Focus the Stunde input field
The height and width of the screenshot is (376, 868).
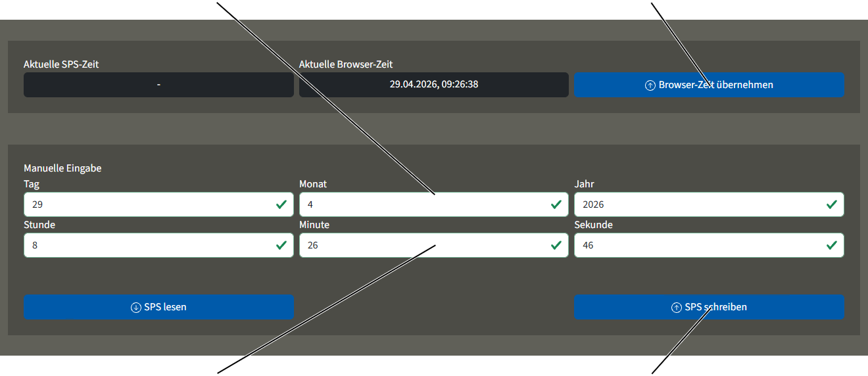pyautogui.click(x=158, y=245)
